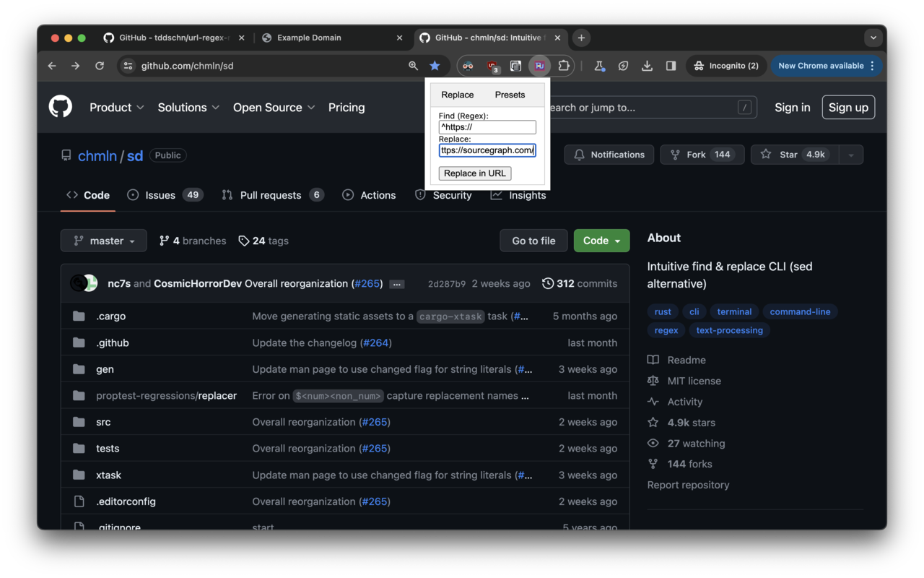Click the GitHub octocat logo
This screenshot has width=924, height=578.
pyautogui.click(x=61, y=107)
